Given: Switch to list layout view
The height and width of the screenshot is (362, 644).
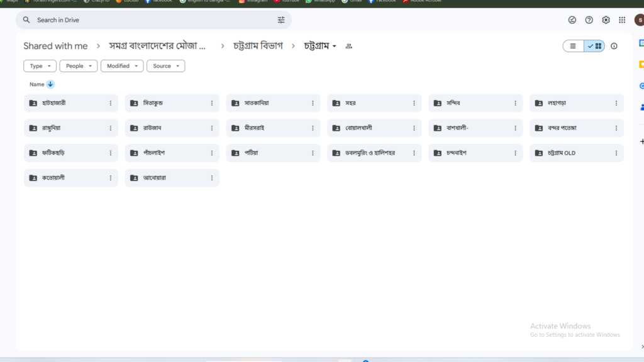Looking at the screenshot, I should tap(573, 46).
